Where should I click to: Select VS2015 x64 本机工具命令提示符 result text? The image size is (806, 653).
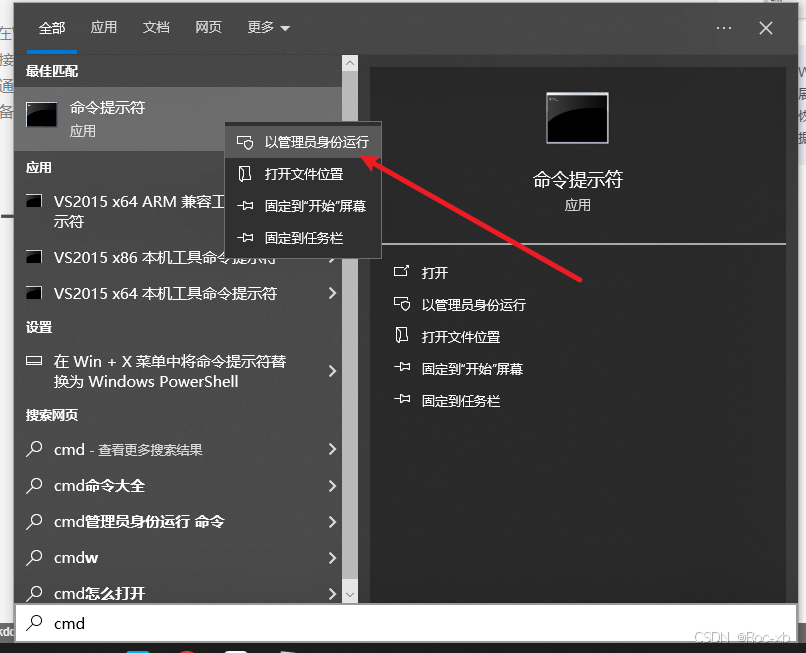pyautogui.click(x=165, y=293)
